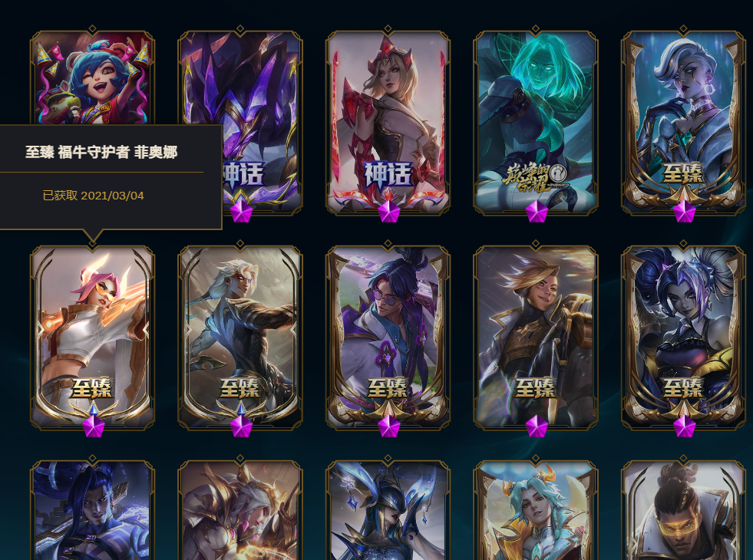Click the purple gem below the blonde red-crowned mythic card
This screenshot has width=753, height=560.
pos(388,211)
